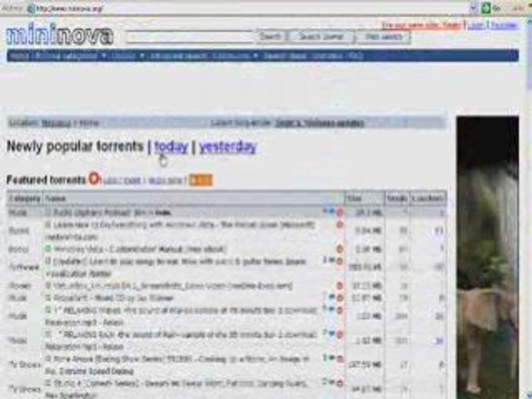Click the Software category cell
This screenshot has height=399, width=532.
[24, 268]
